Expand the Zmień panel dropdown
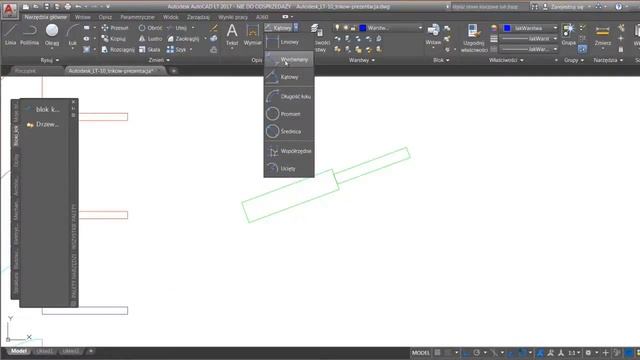 pyautogui.click(x=159, y=60)
